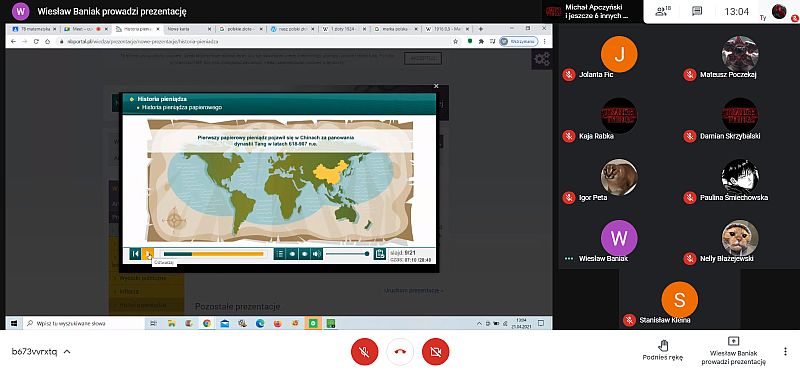Click the go-to-first-slide button in the presentation player

click(136, 254)
